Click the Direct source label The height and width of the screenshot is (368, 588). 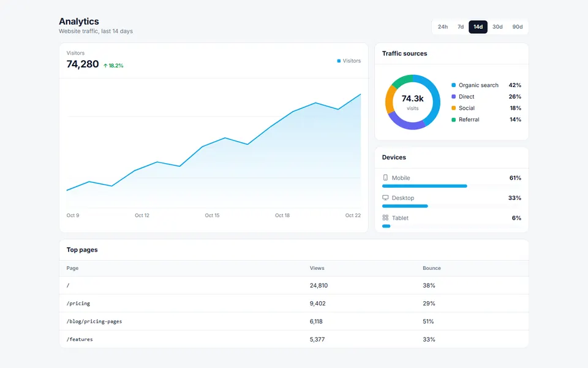pos(467,96)
